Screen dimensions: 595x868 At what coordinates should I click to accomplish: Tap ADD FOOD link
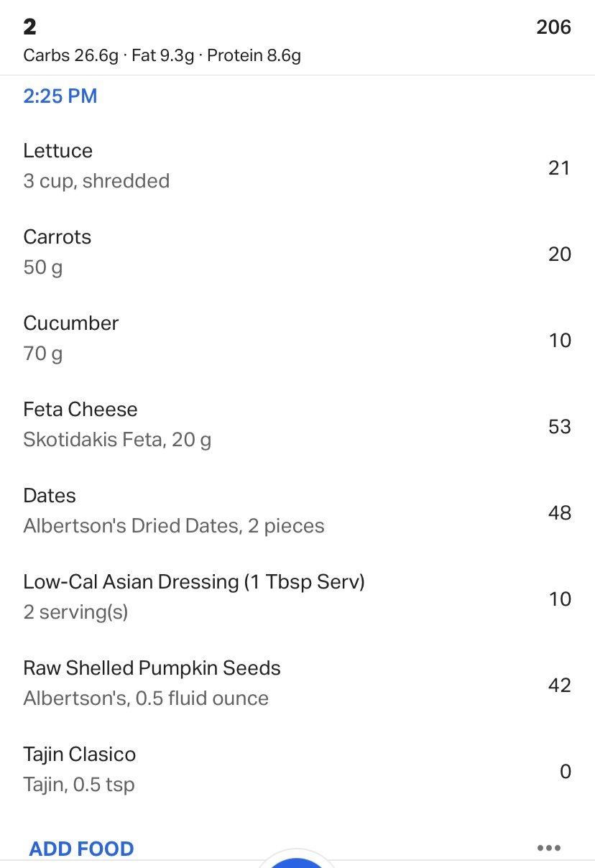click(81, 849)
